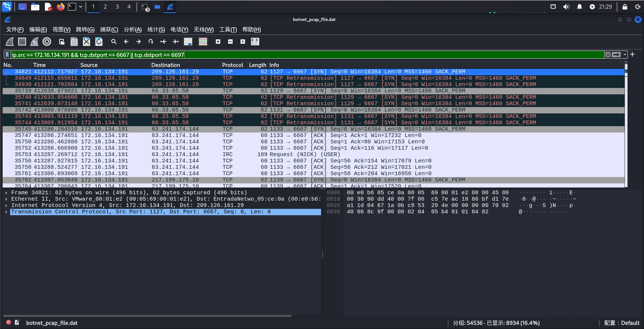Viewport: 644px width, 329px height.
Task: Open a capture file
Action: point(62,42)
